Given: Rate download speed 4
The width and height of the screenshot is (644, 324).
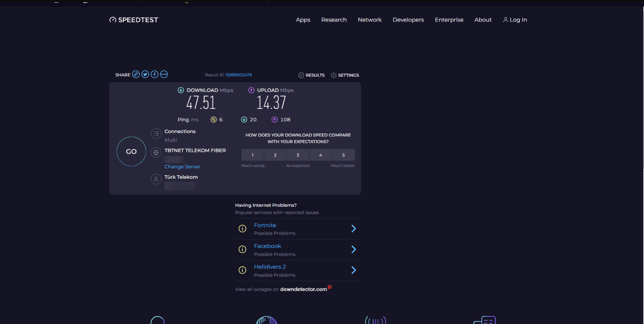Looking at the screenshot, I should point(320,155).
